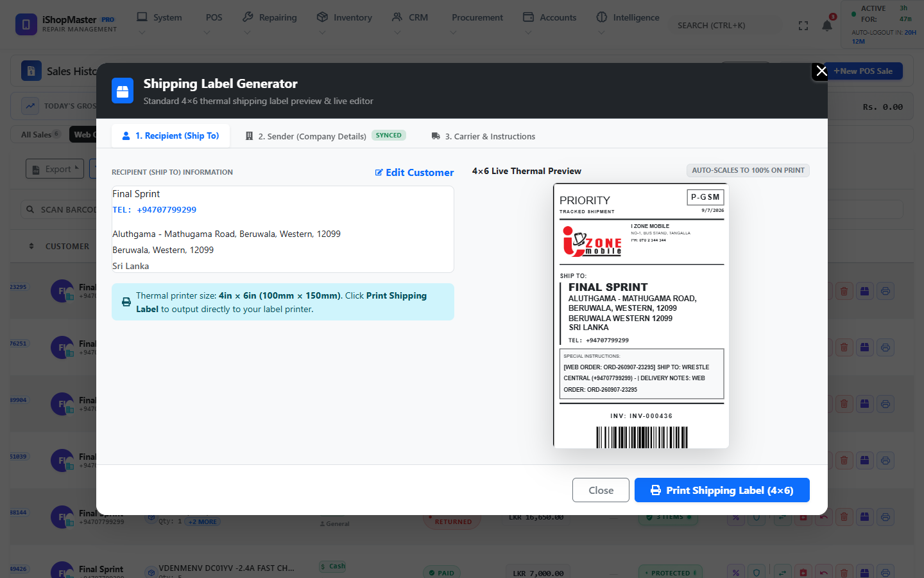Delete sale row 23295 with trash icon
This screenshot has width=924, height=578.
coord(844,291)
